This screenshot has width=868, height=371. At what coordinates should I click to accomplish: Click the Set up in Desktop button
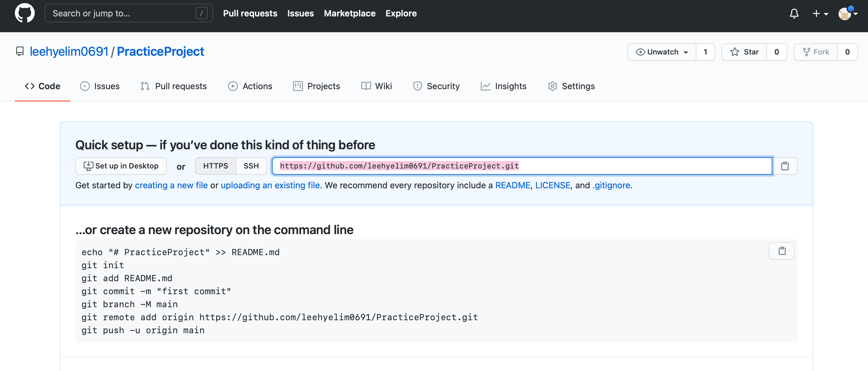[121, 166]
